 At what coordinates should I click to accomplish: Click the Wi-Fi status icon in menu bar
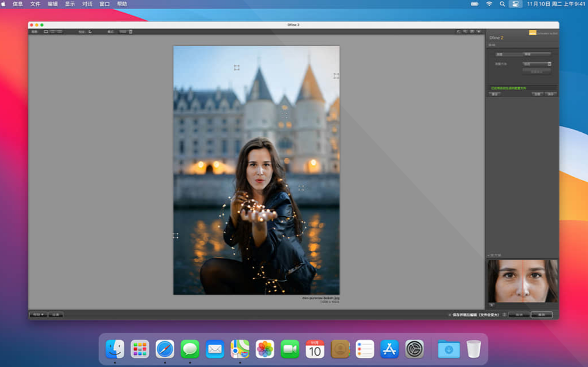pyautogui.click(x=489, y=3)
